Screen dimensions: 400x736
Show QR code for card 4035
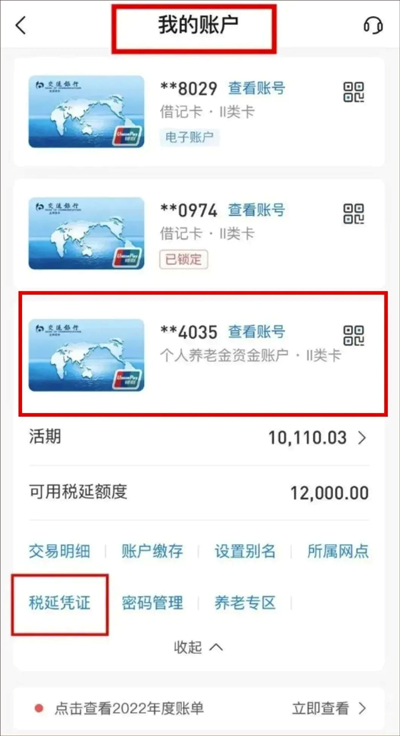354,336
